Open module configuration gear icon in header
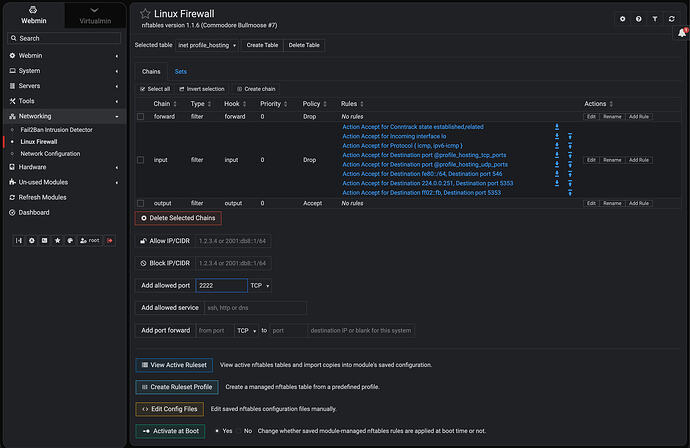Viewport: 690px width, 448px height. pos(622,19)
